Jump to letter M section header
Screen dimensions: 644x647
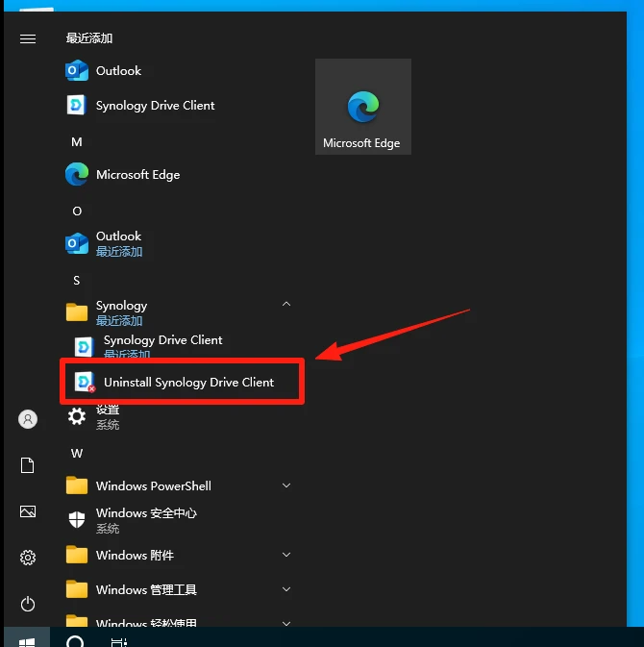[77, 142]
